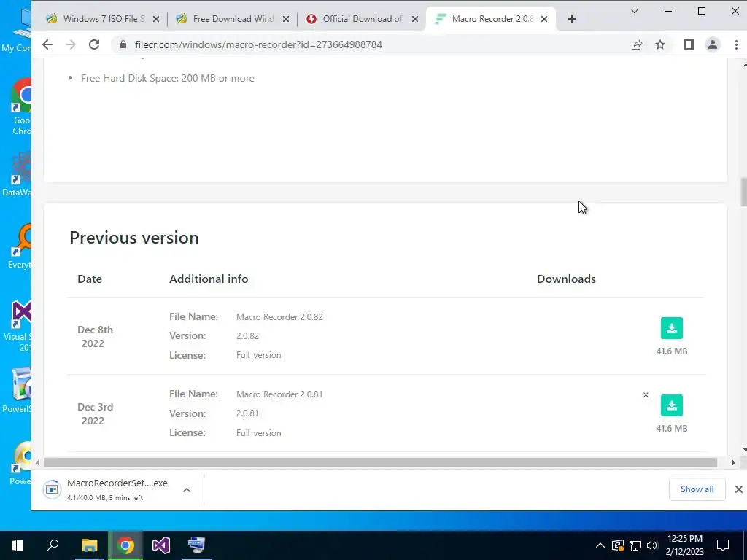This screenshot has height=560, width=747.
Task: Click the volume speaker tray icon
Action: 652,545
